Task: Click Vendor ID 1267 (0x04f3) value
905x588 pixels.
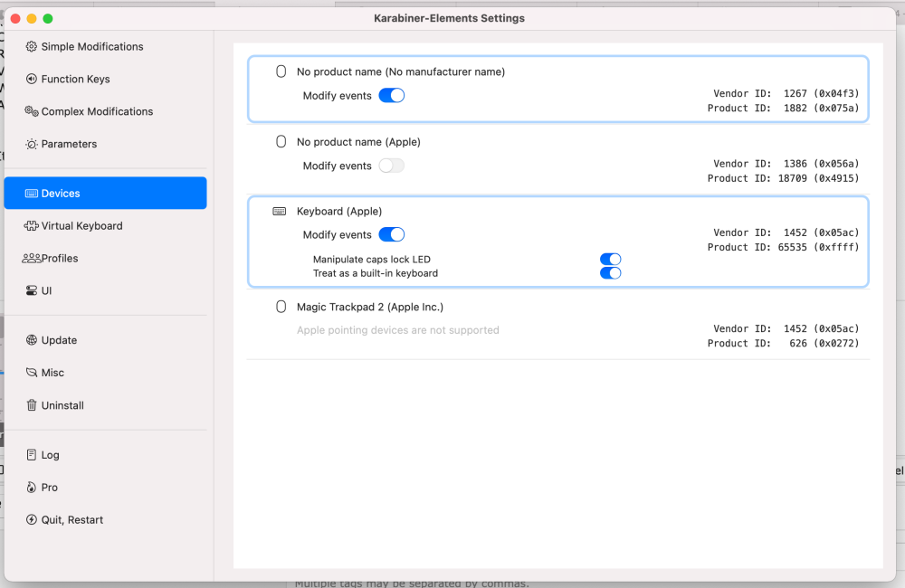Action: pos(822,93)
